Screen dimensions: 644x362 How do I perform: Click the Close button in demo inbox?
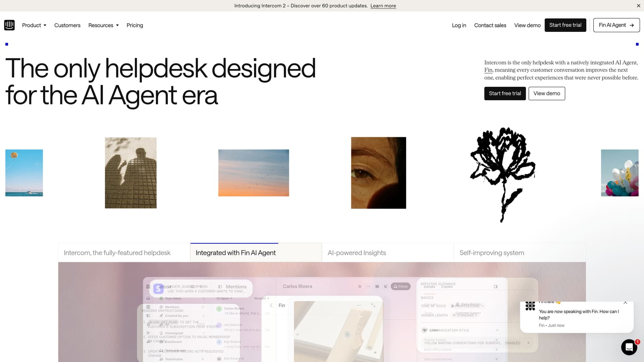[x=400, y=286]
